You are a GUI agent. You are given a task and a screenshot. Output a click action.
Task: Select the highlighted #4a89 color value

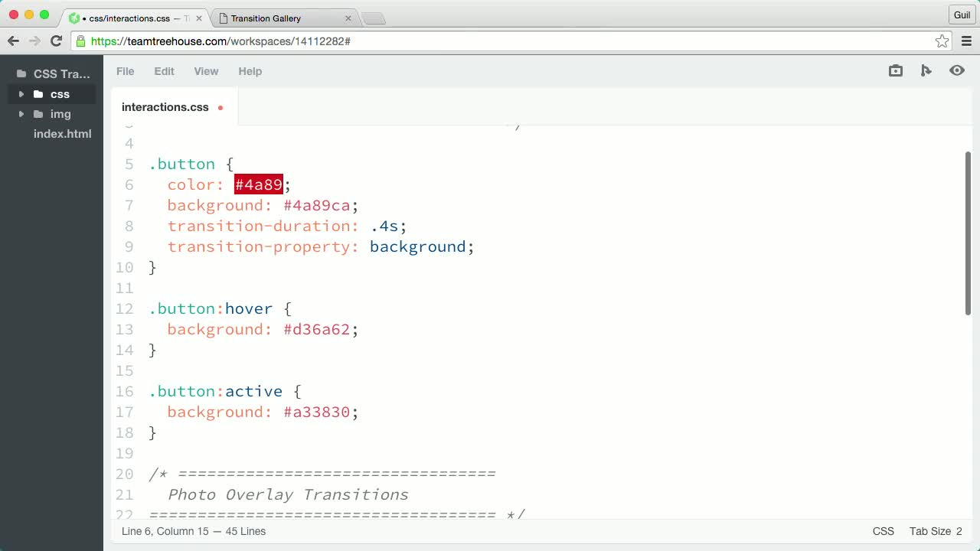[x=258, y=184]
